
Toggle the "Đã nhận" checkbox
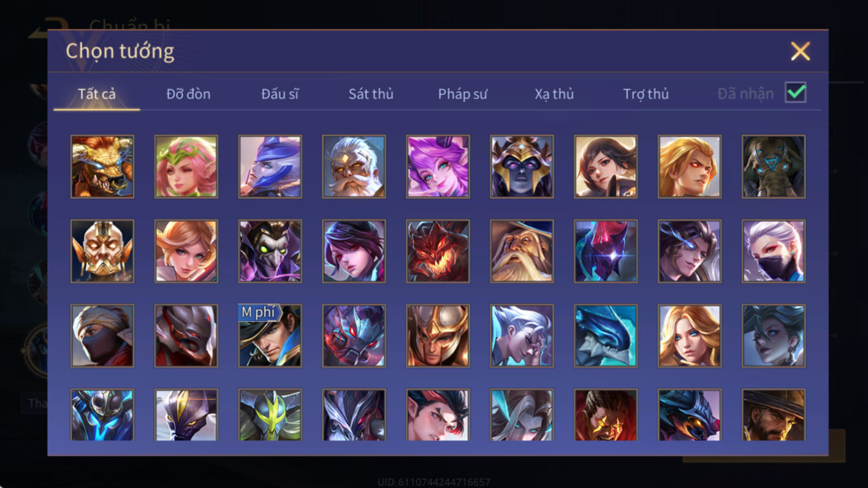tap(795, 92)
